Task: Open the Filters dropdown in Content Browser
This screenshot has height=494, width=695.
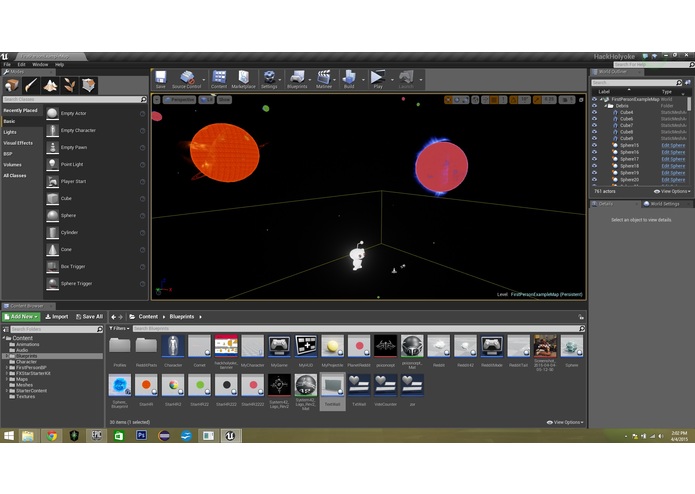Action: (x=119, y=328)
